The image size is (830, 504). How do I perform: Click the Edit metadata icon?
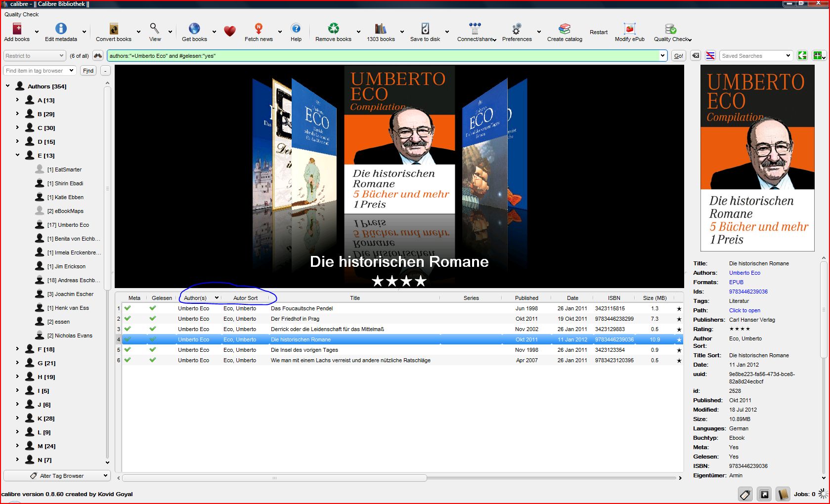(x=61, y=29)
